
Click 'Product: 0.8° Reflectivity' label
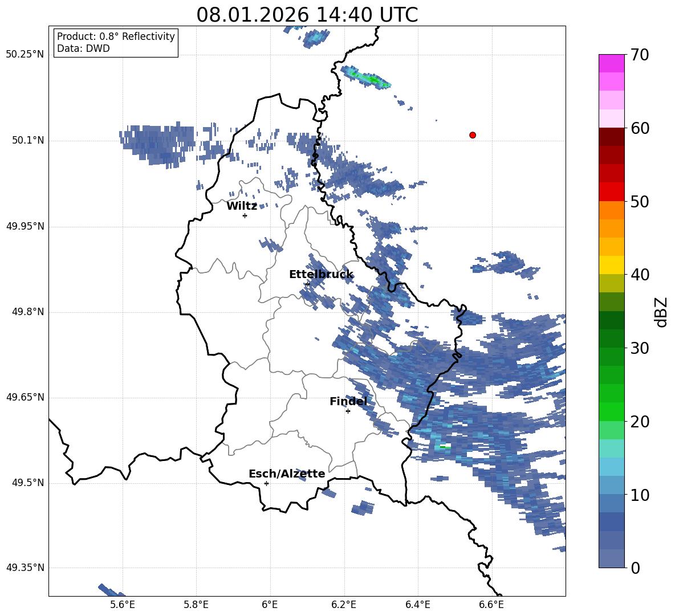[116, 36]
